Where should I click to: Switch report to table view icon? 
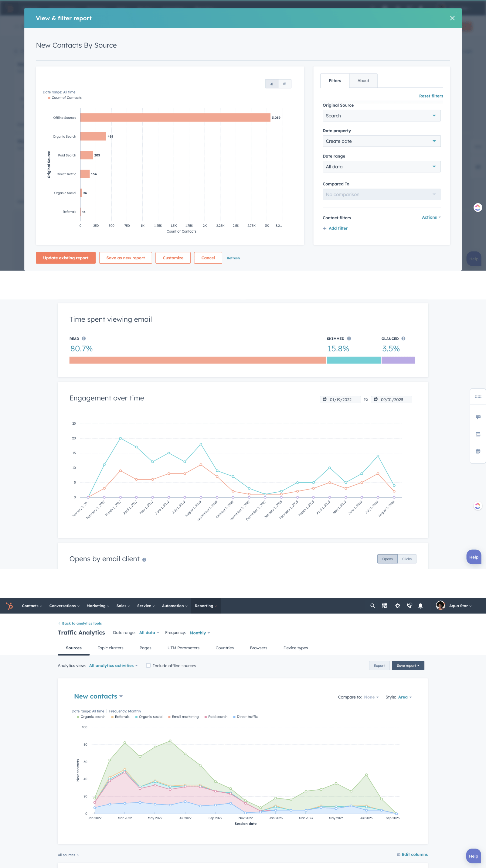point(285,84)
